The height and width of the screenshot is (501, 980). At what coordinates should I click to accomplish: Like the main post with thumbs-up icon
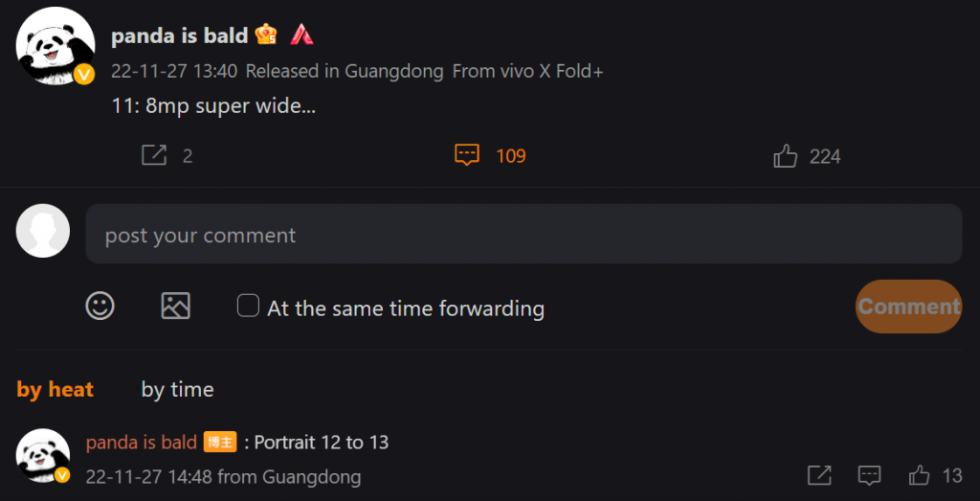(x=786, y=156)
